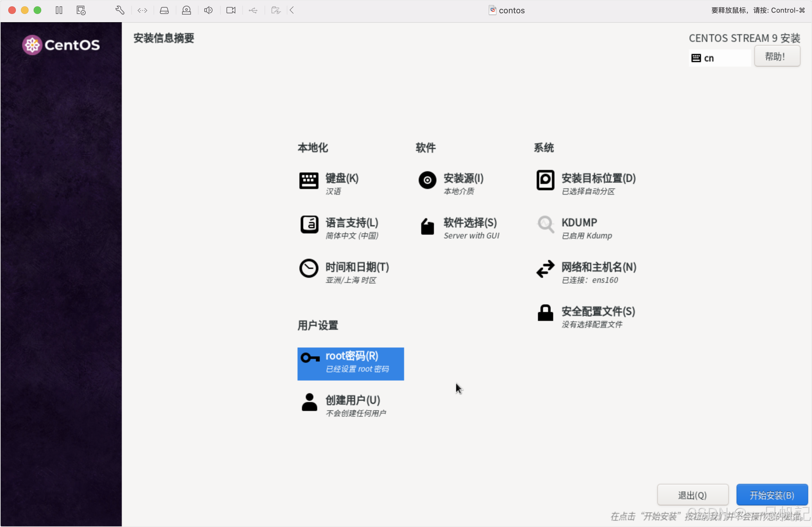
Task: Click the 本地介质 status text
Action: (459, 191)
